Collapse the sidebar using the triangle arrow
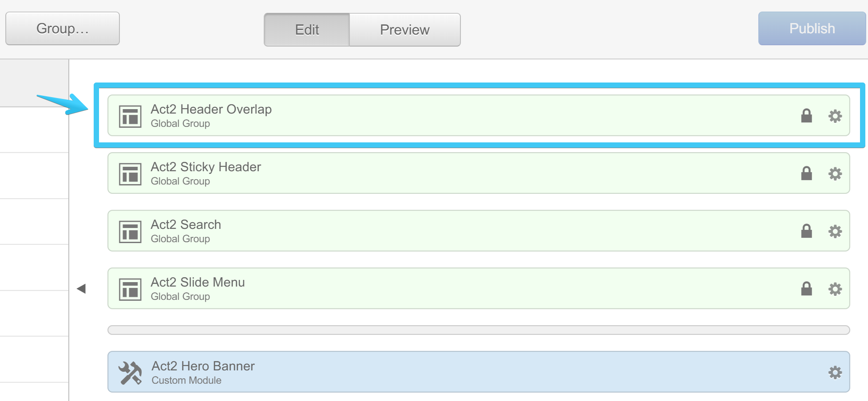The height and width of the screenshot is (401, 868). 81,289
